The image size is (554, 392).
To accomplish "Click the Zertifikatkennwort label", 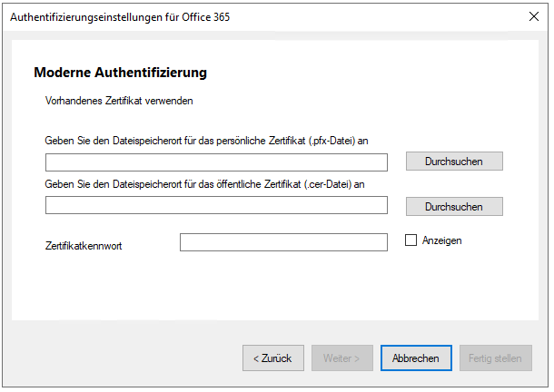I will tap(84, 246).
